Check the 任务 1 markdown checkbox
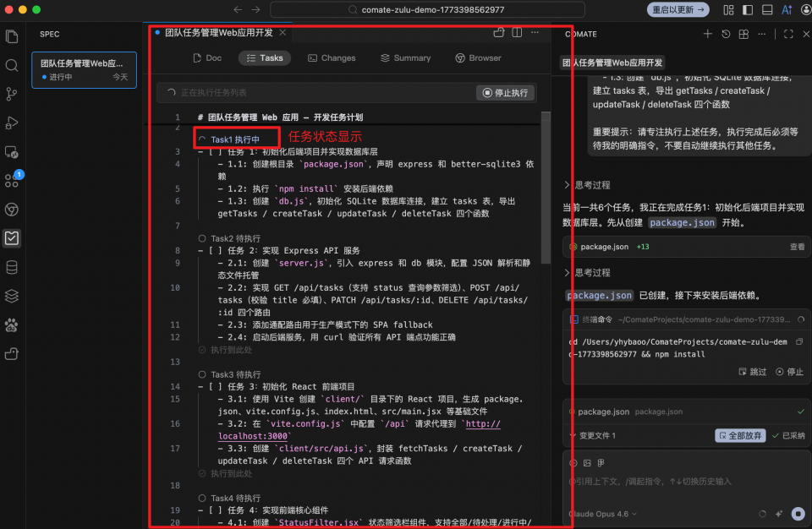Screen dimensions: 812x529 pyautogui.click(x=216, y=151)
